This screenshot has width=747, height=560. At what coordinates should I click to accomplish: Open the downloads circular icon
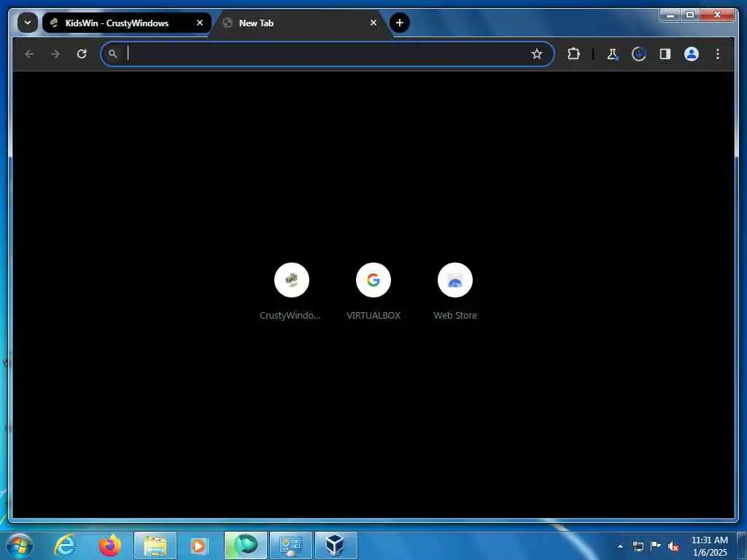click(x=639, y=54)
